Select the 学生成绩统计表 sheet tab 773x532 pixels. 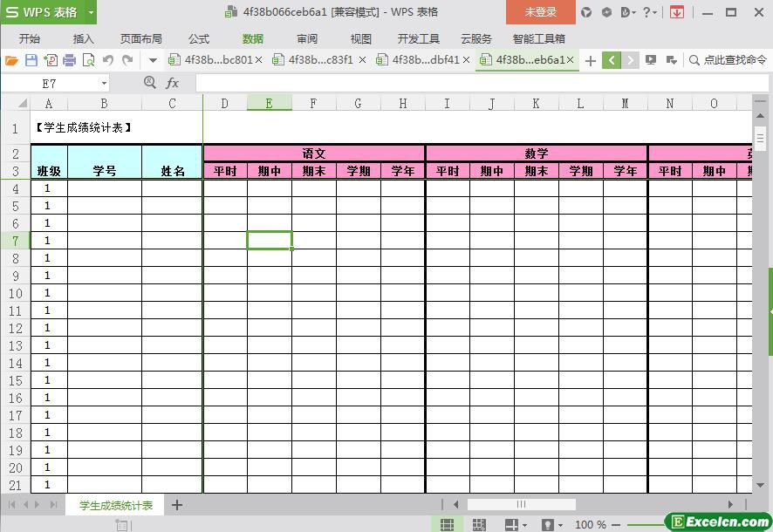(116, 505)
